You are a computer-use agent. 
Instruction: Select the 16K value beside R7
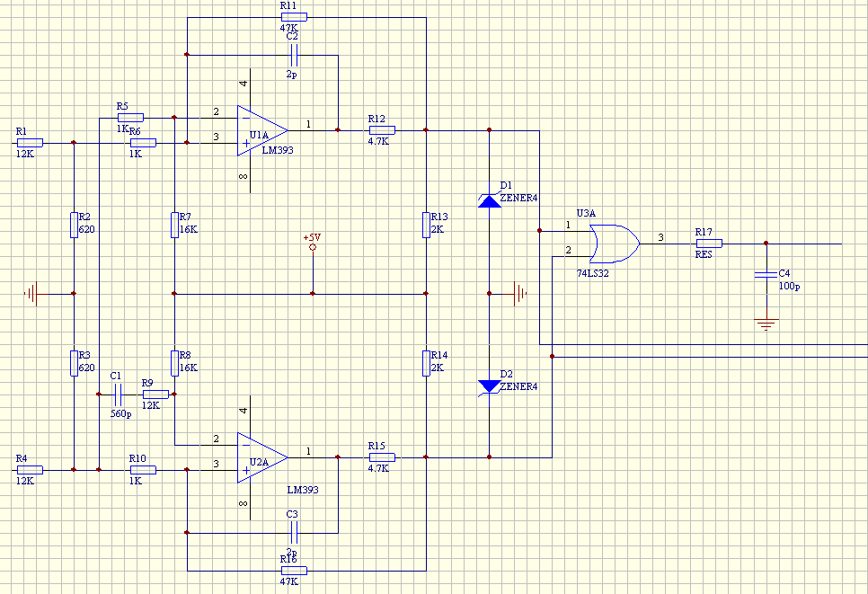[188, 229]
